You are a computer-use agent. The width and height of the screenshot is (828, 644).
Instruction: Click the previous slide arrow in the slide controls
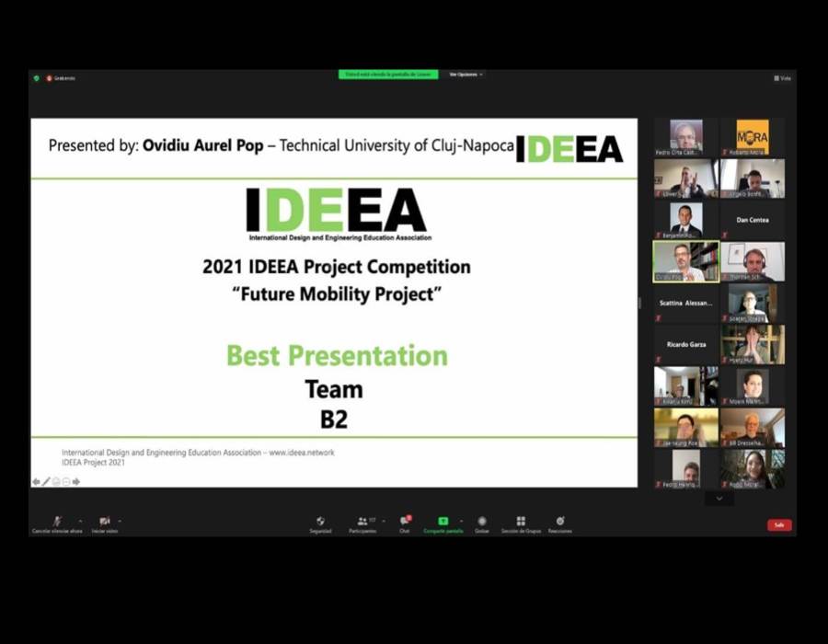36,481
